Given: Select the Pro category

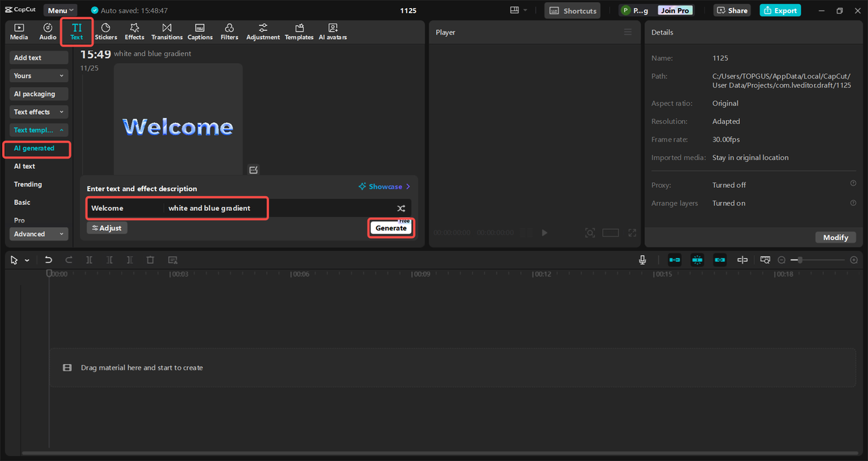Looking at the screenshot, I should (x=20, y=220).
